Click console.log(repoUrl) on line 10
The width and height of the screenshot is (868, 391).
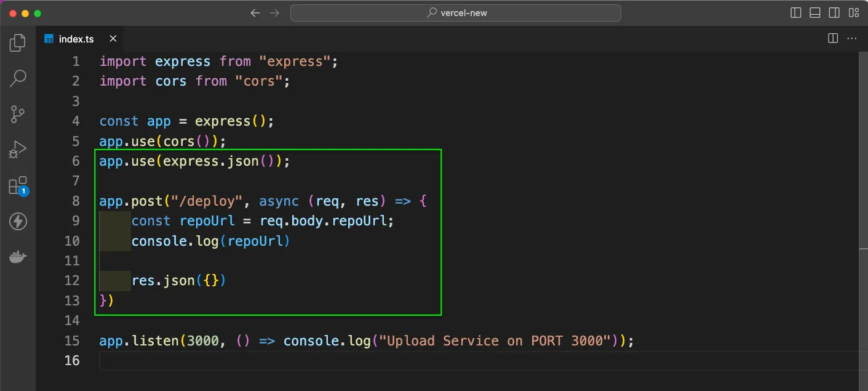click(x=210, y=241)
